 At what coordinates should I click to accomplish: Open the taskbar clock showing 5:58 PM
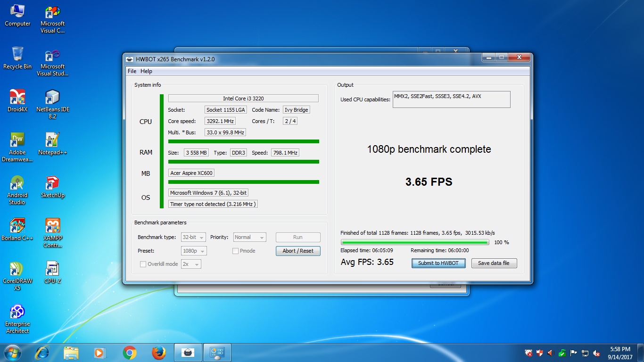[x=620, y=353]
